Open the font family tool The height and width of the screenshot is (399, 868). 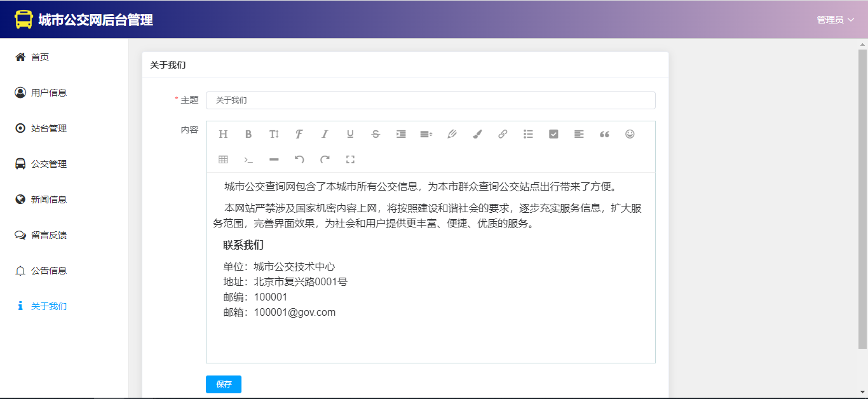299,134
